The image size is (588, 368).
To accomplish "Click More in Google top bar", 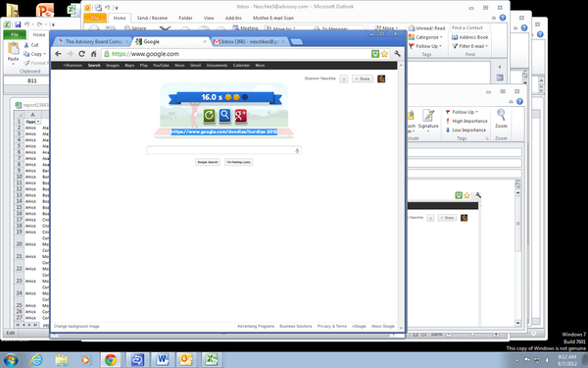I will pos(260,66).
